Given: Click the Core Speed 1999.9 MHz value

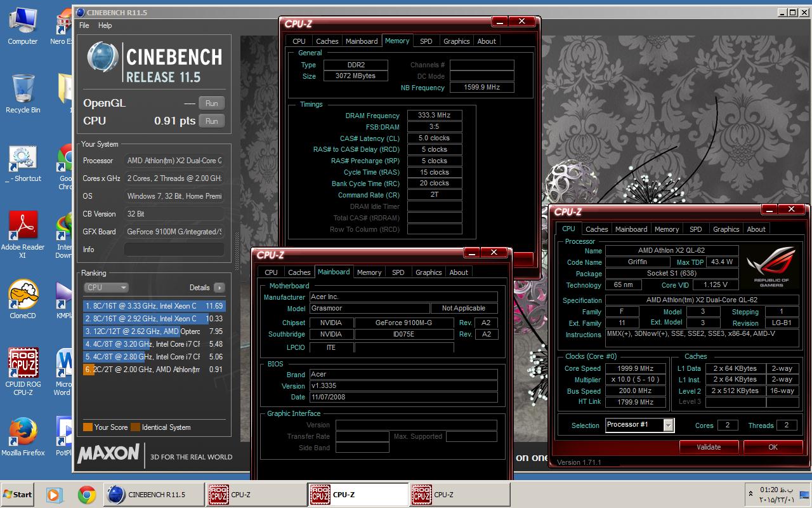Looking at the screenshot, I should 635,368.
